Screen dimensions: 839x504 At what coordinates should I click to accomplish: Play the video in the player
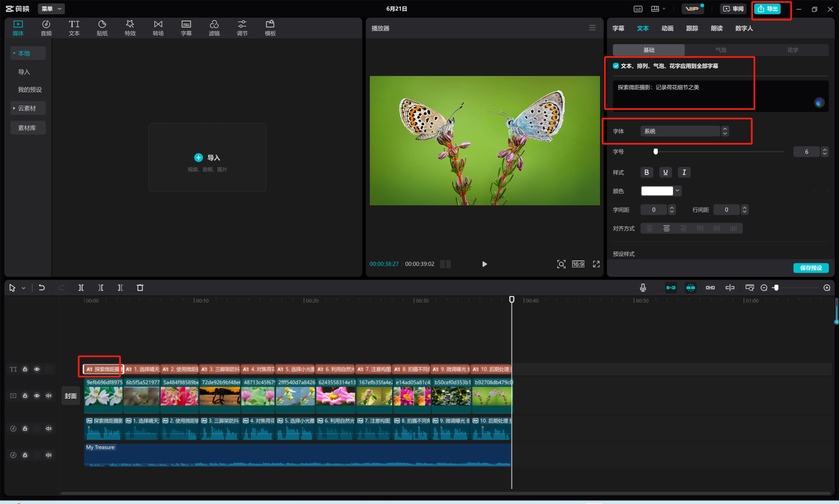pyautogui.click(x=485, y=264)
